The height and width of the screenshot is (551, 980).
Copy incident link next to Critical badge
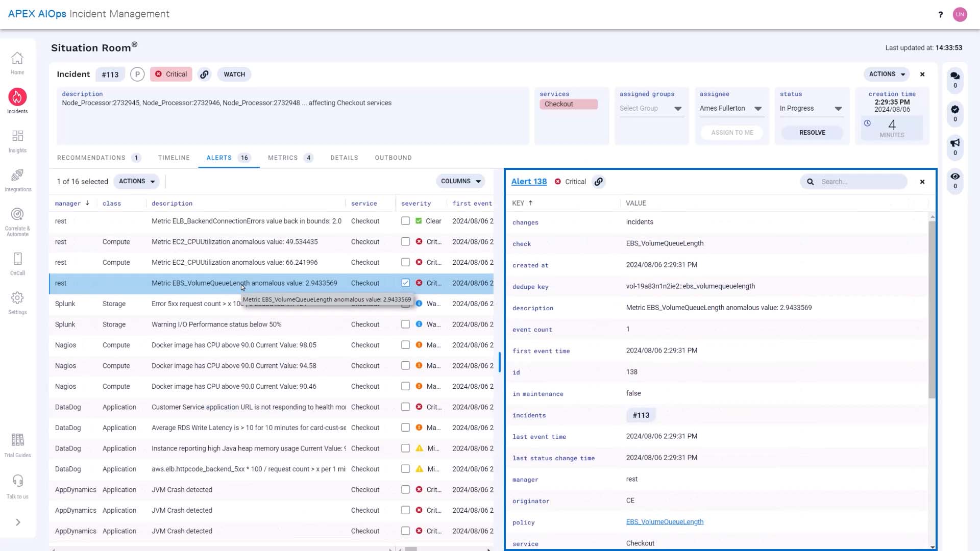(204, 74)
